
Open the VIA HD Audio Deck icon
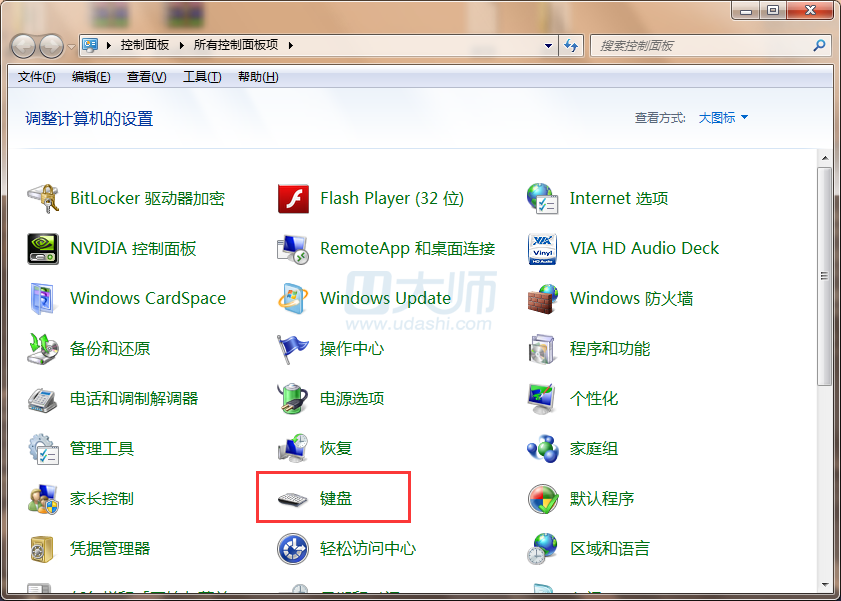point(542,249)
